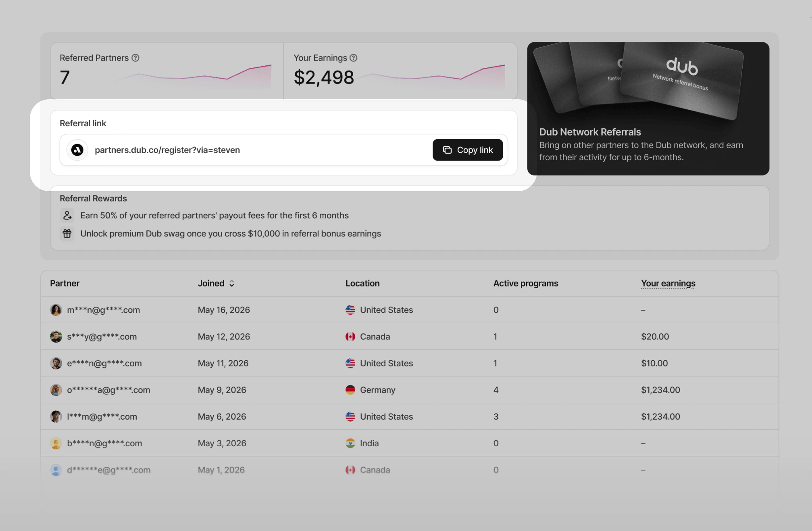812x531 pixels.
Task: Click the gift swag reward icon
Action: pyautogui.click(x=67, y=234)
